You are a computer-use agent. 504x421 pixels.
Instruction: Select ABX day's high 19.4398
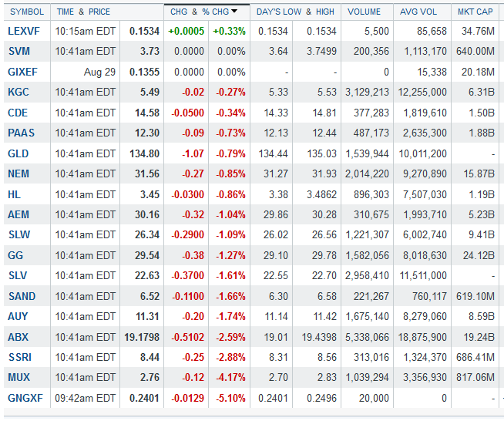[x=319, y=337]
